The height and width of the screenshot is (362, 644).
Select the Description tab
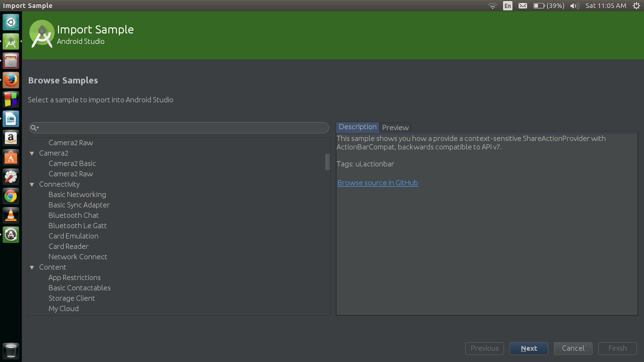(x=357, y=127)
